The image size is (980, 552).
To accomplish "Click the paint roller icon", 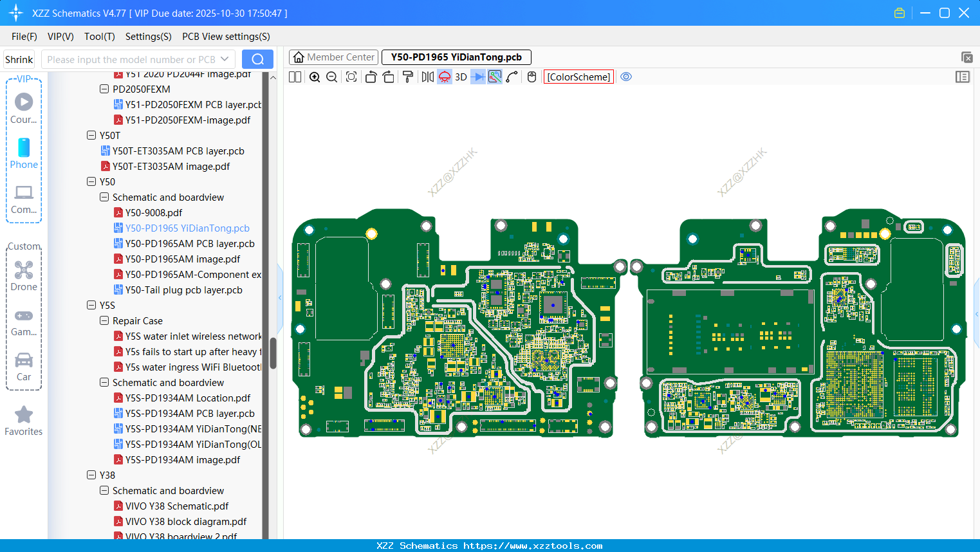I will pyautogui.click(x=407, y=77).
